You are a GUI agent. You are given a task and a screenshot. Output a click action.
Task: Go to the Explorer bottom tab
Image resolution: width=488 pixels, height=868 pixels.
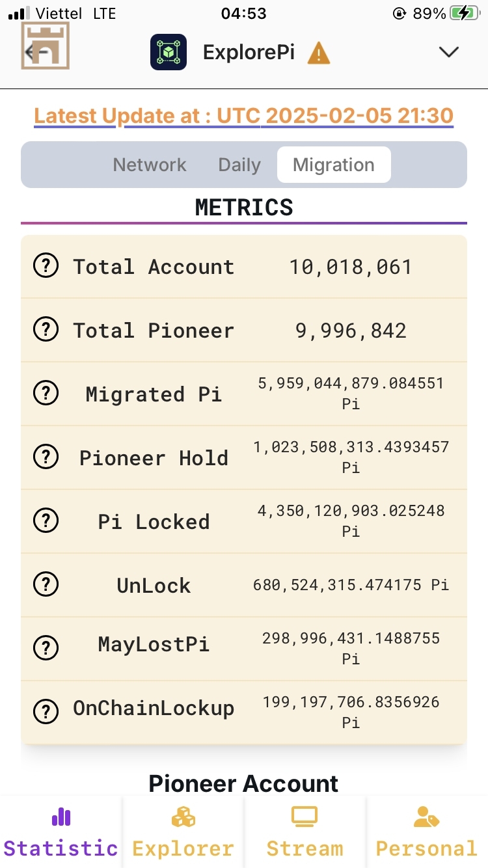(x=183, y=832)
